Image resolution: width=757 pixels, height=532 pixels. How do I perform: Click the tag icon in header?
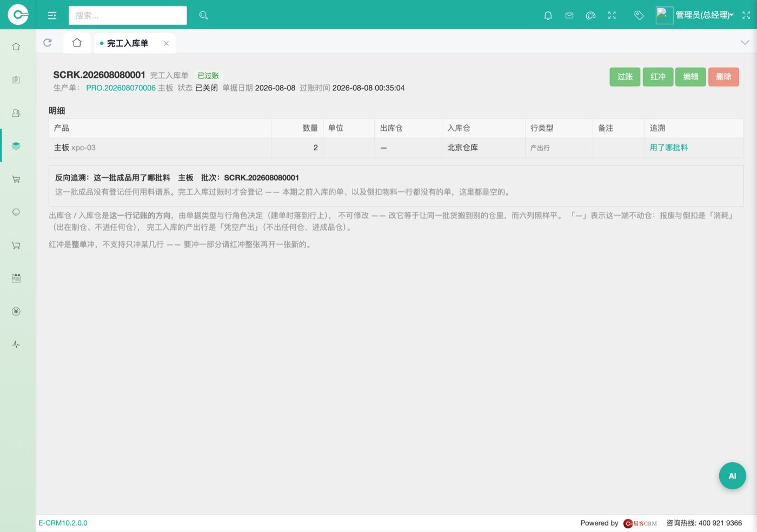click(x=639, y=16)
